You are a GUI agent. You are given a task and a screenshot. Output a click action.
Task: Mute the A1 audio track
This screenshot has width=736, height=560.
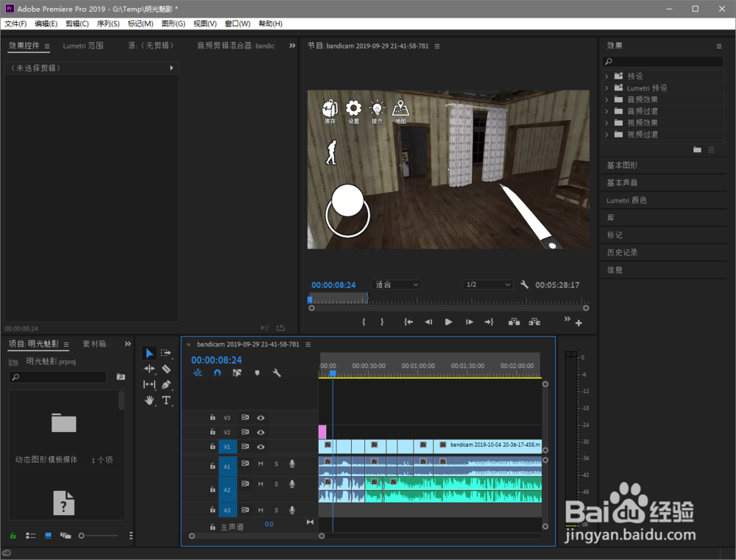261,464
